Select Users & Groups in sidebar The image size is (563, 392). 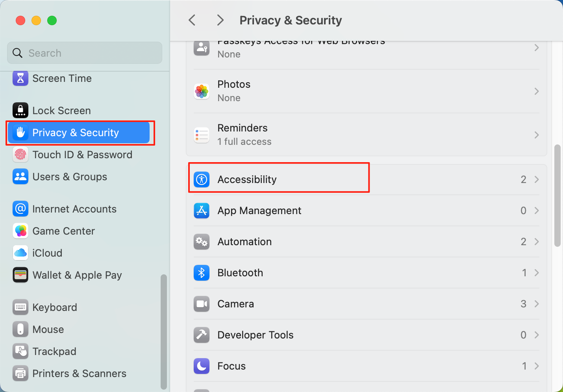70,177
